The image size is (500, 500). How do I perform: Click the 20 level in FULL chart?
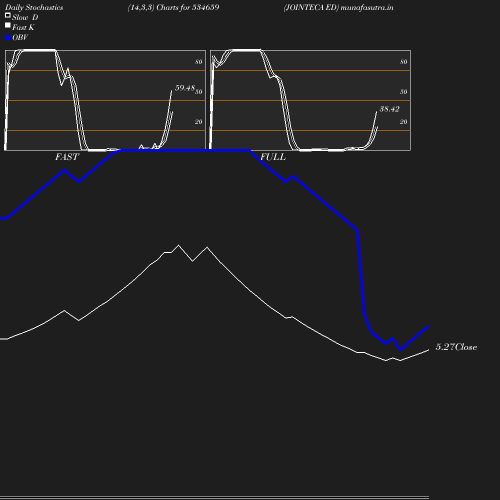pos(404,122)
